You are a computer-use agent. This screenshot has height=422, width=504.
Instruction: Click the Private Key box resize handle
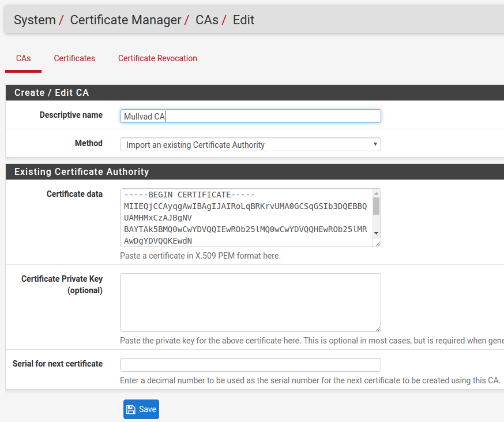pos(377,328)
